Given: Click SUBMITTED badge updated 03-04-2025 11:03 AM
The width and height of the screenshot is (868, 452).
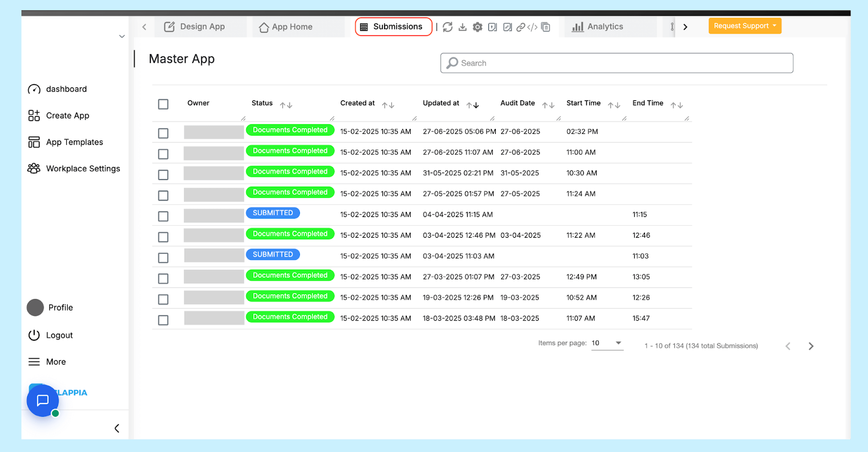Looking at the screenshot, I should coord(273,254).
